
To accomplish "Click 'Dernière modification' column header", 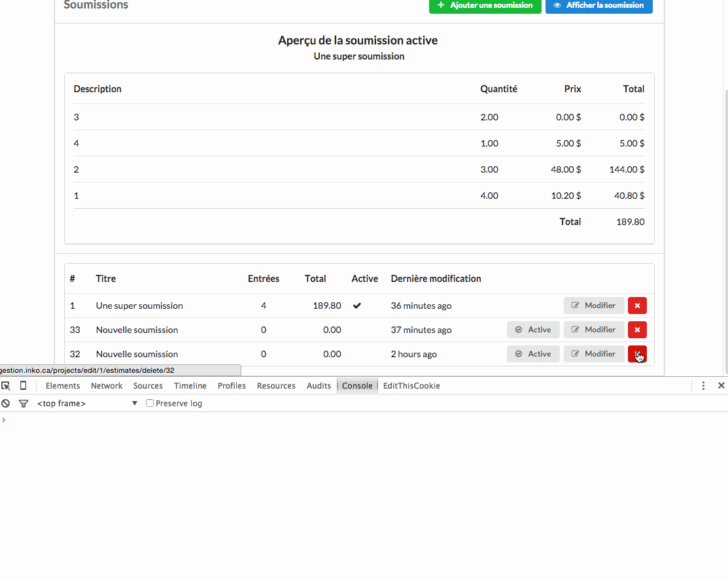I will (436, 279).
